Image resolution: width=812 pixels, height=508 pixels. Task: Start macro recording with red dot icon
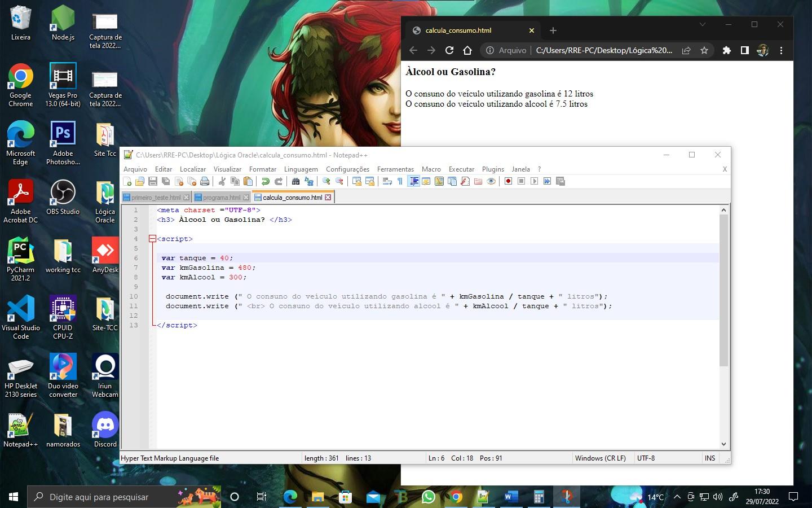tap(508, 181)
